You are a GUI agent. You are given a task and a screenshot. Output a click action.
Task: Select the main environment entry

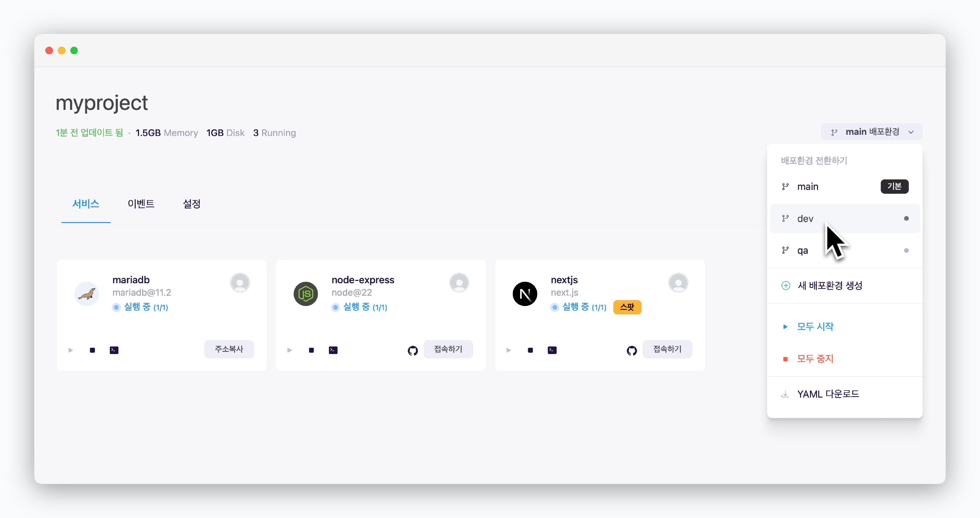coord(807,187)
